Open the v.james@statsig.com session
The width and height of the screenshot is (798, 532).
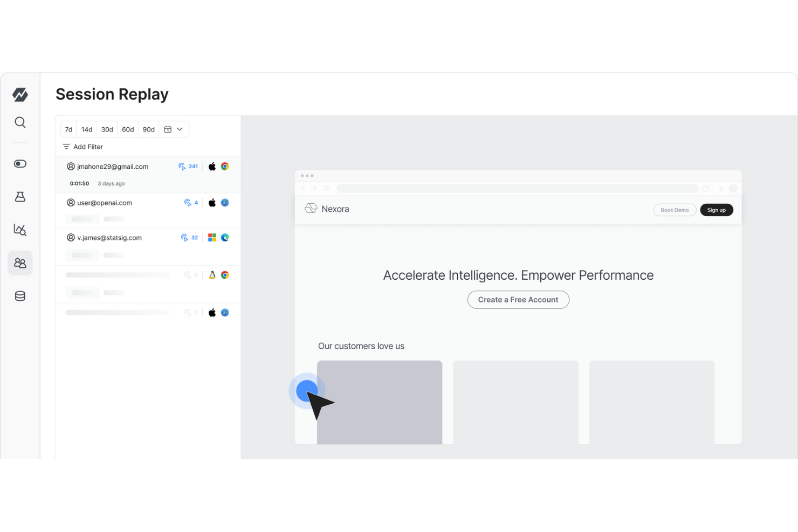click(x=148, y=247)
